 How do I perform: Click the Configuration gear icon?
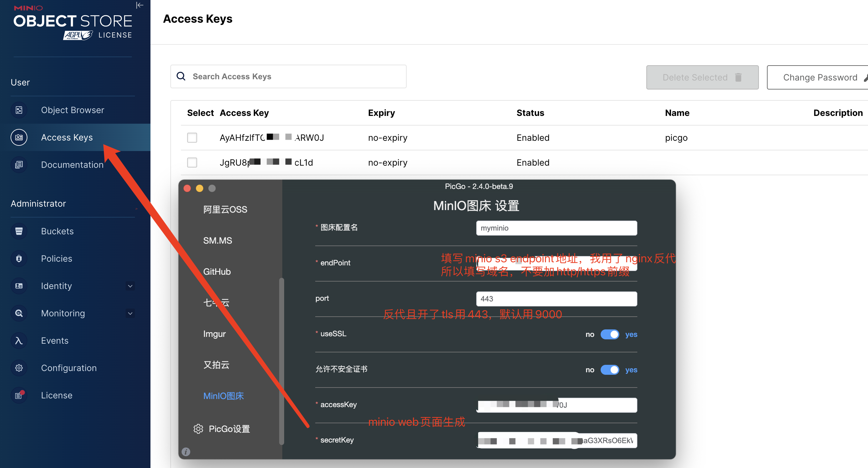point(19,368)
